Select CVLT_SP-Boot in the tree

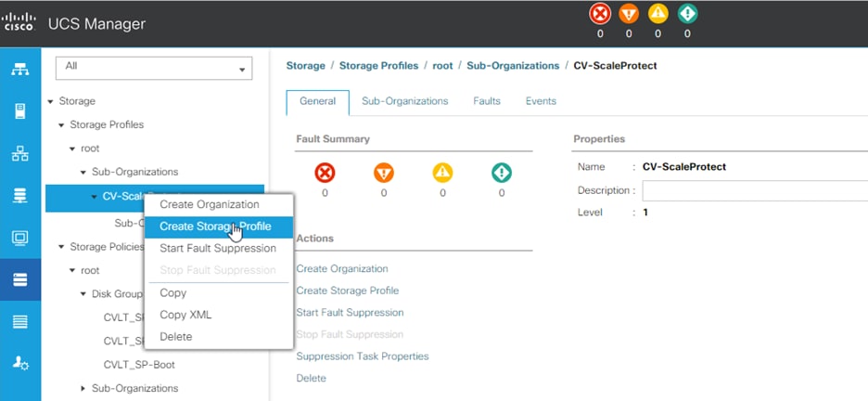(139, 365)
